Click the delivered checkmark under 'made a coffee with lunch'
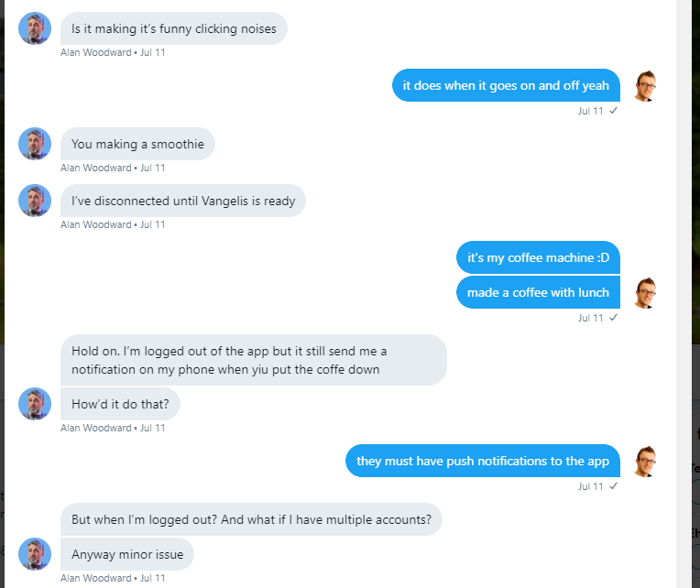700x588 pixels. (x=613, y=318)
